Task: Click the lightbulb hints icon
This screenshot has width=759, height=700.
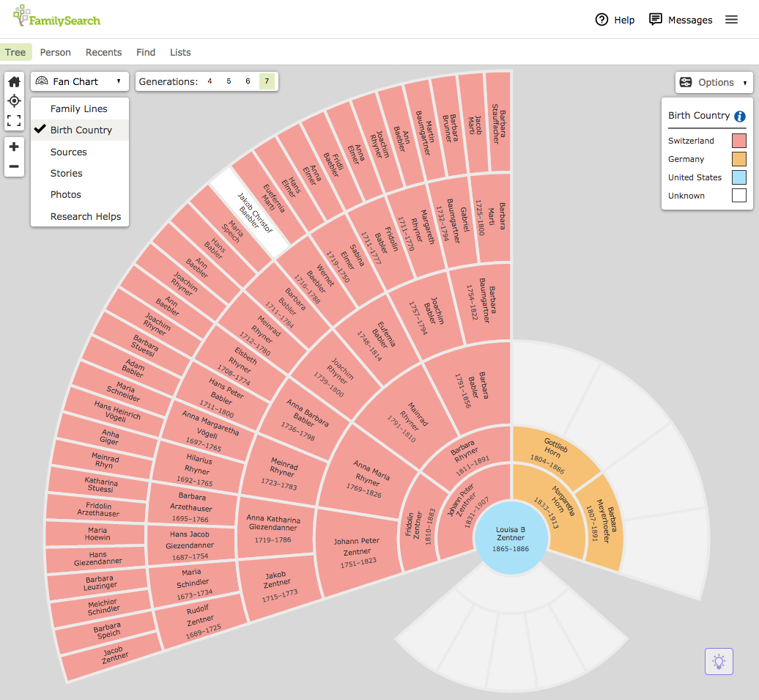Action: point(719,661)
